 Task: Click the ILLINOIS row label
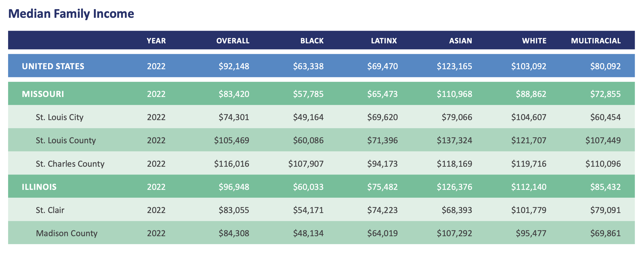click(39, 187)
